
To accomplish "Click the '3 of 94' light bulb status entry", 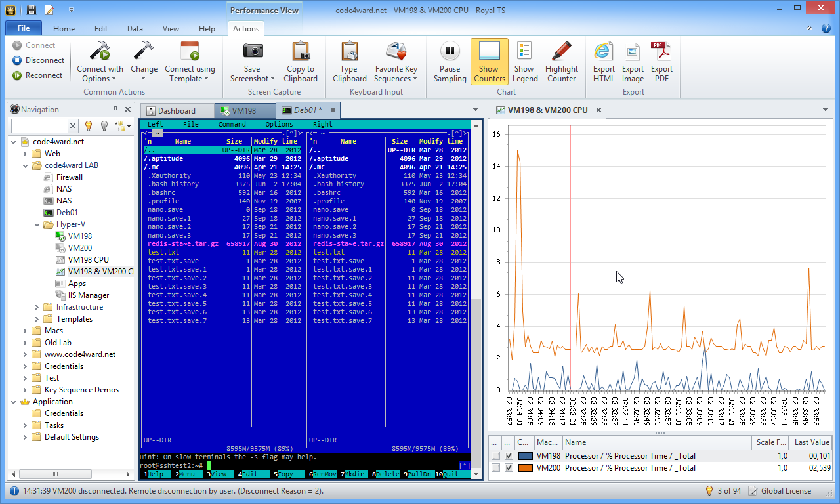I will (x=723, y=491).
